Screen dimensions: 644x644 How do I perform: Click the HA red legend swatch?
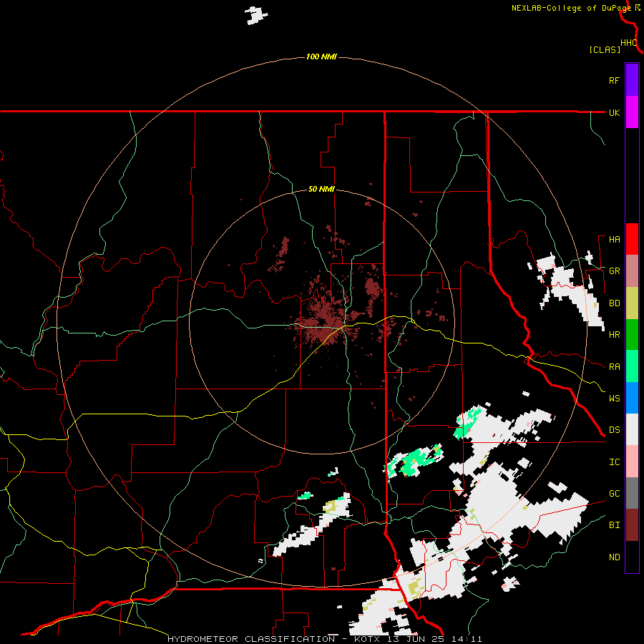pos(632,239)
